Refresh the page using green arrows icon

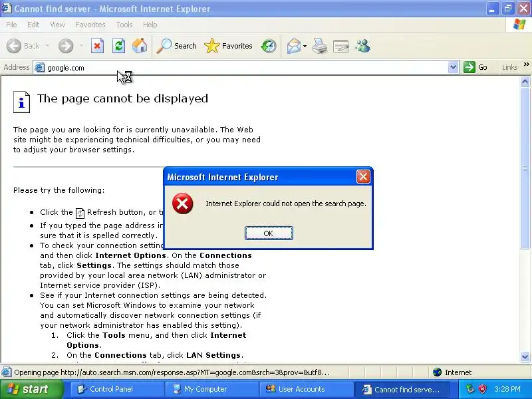pyautogui.click(x=119, y=46)
